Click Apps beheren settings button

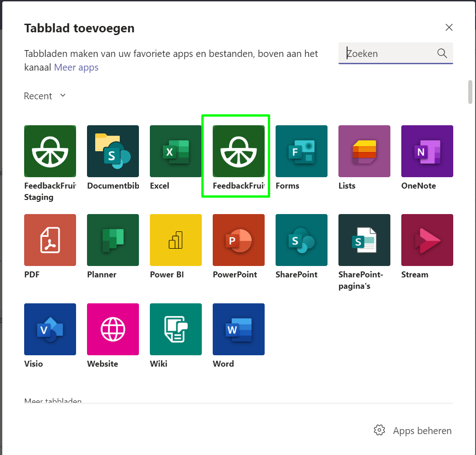(413, 430)
